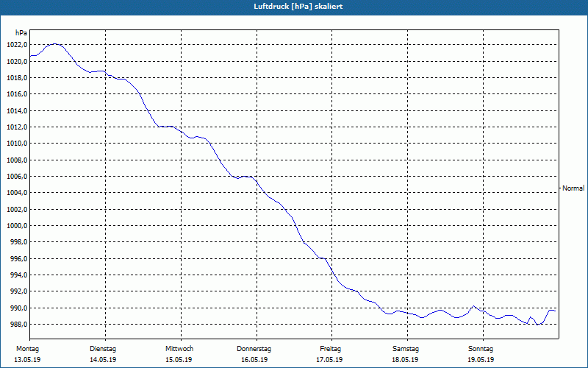Select the 1014,0 axis label

(17, 111)
